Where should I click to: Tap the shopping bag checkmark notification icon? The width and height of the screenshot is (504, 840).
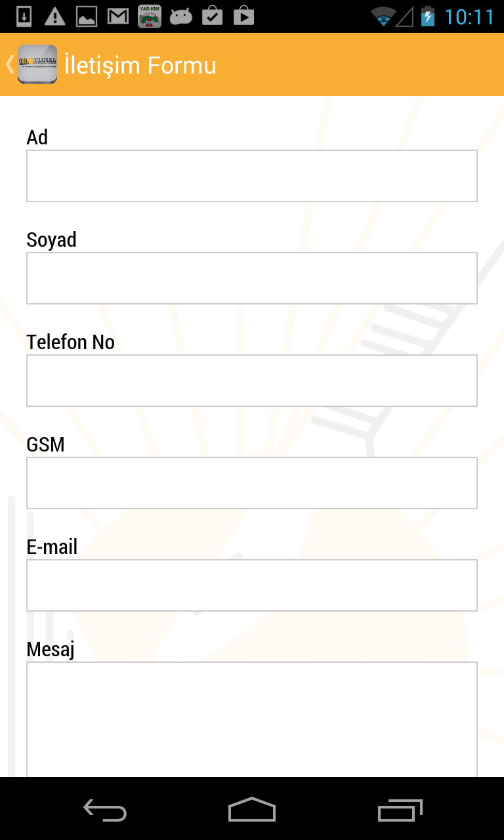pos(212,16)
